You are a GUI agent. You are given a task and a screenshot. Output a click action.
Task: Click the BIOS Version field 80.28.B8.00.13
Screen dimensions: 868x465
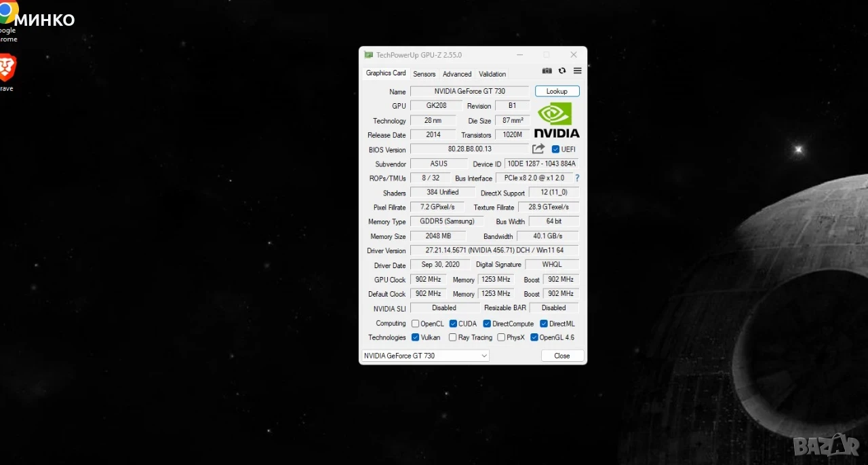[469, 149]
